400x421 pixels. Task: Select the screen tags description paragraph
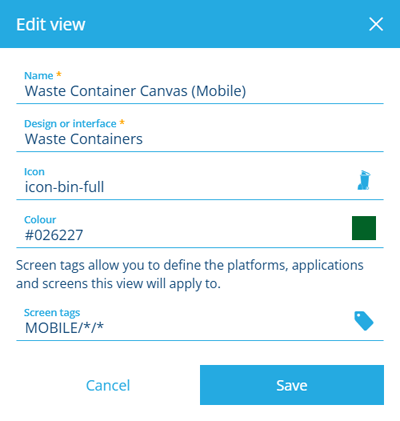click(190, 274)
